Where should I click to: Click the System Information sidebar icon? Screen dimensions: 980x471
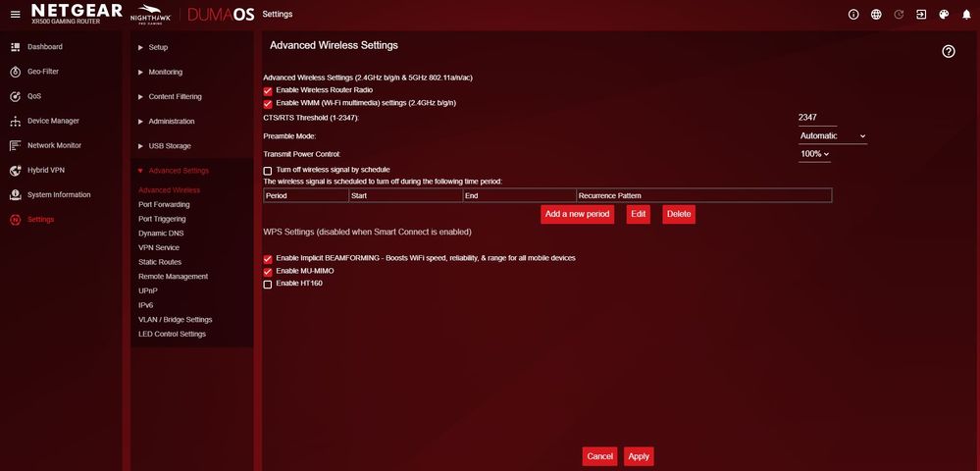click(16, 195)
